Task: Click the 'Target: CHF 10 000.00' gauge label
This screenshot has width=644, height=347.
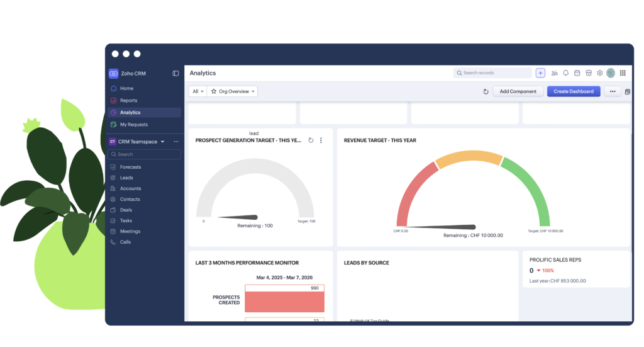Action: pos(545,231)
